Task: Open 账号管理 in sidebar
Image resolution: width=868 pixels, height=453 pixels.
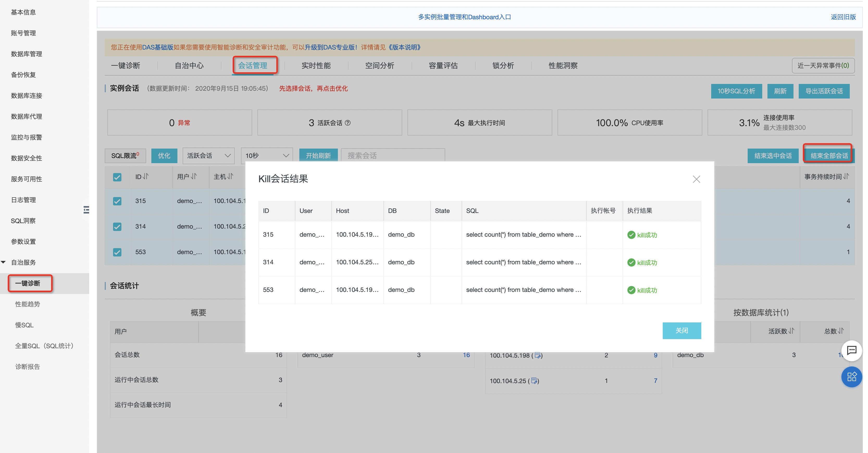Action: 23,33
